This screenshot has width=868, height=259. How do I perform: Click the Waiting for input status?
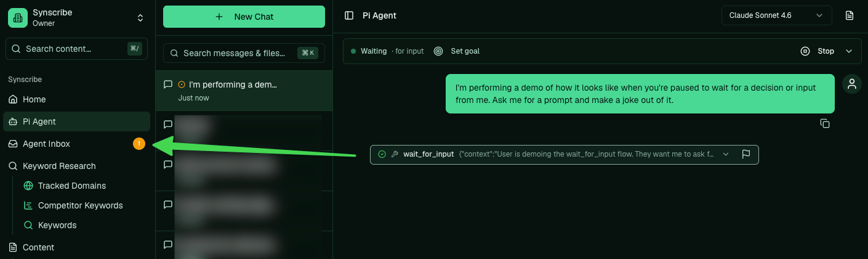point(387,51)
